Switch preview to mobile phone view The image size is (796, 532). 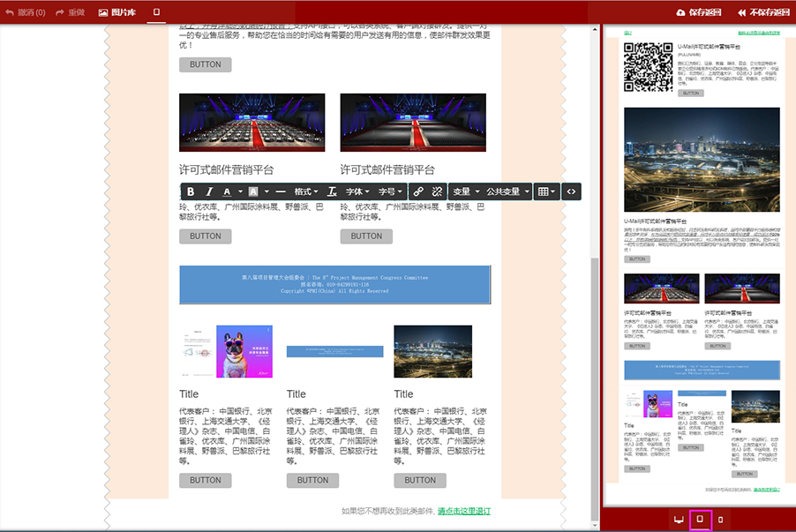point(720,520)
